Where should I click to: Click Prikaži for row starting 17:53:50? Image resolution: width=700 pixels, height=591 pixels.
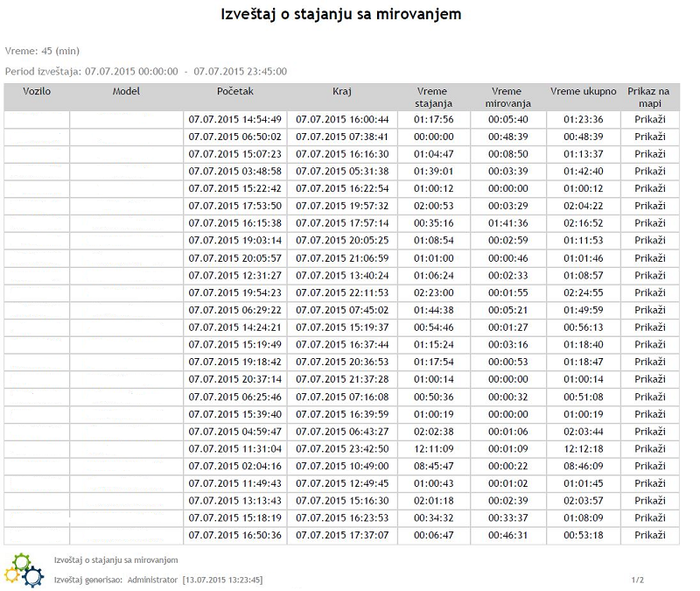[649, 206]
